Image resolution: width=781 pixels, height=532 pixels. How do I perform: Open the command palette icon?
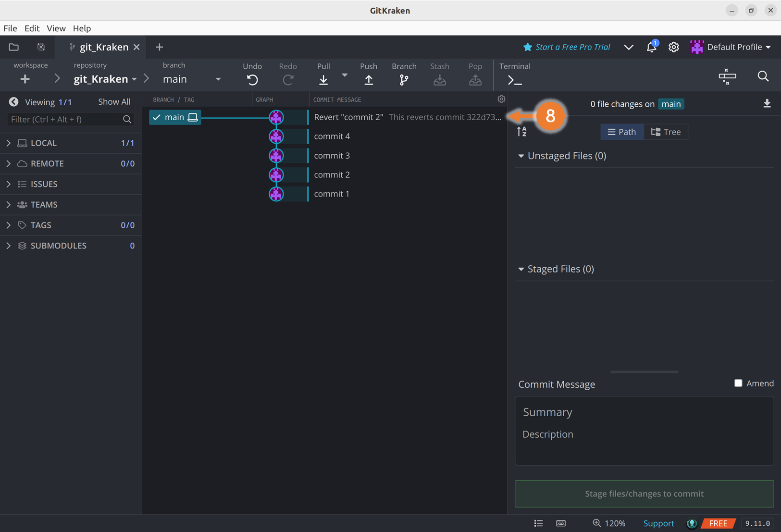[727, 76]
